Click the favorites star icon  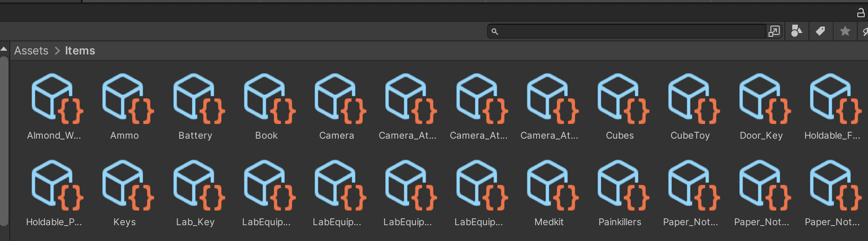pos(845,31)
